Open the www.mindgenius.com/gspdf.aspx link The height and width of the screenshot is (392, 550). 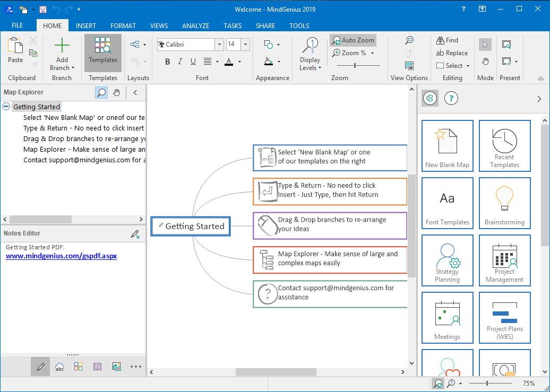coord(62,256)
